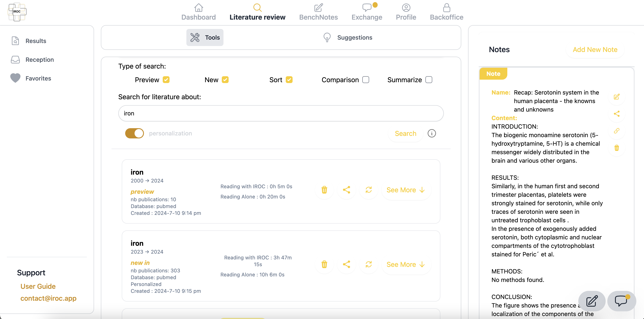Image resolution: width=644 pixels, height=319 pixels.
Task: Go to Results in the sidebar
Action: pos(36,41)
